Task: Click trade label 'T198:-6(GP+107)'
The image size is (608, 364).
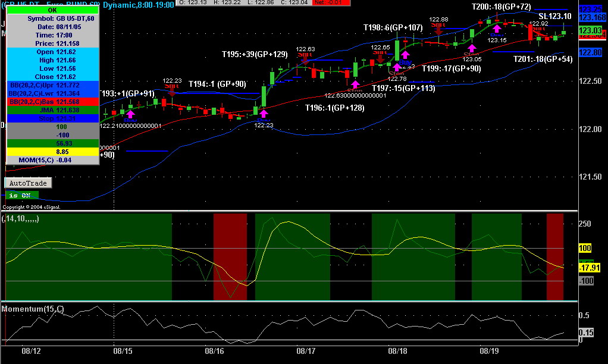Action: coord(393,27)
